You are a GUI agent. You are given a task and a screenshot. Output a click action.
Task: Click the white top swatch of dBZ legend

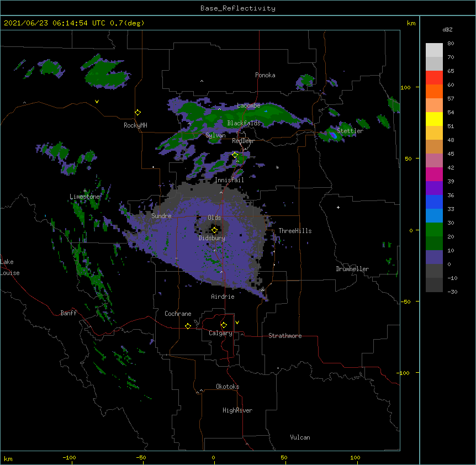click(434, 50)
